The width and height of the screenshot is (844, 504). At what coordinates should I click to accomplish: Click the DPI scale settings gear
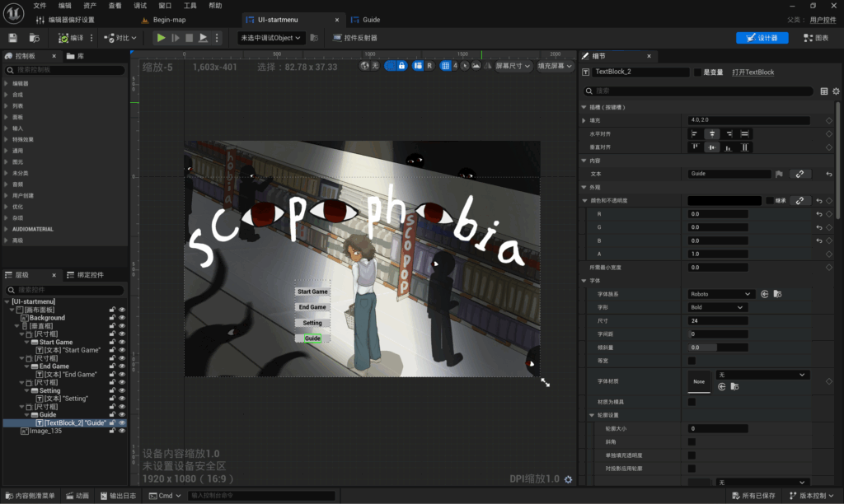(568, 479)
